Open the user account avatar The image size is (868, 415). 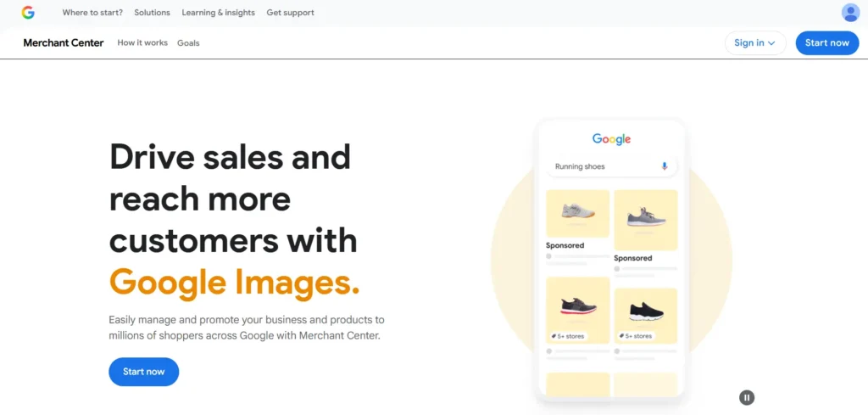point(850,12)
